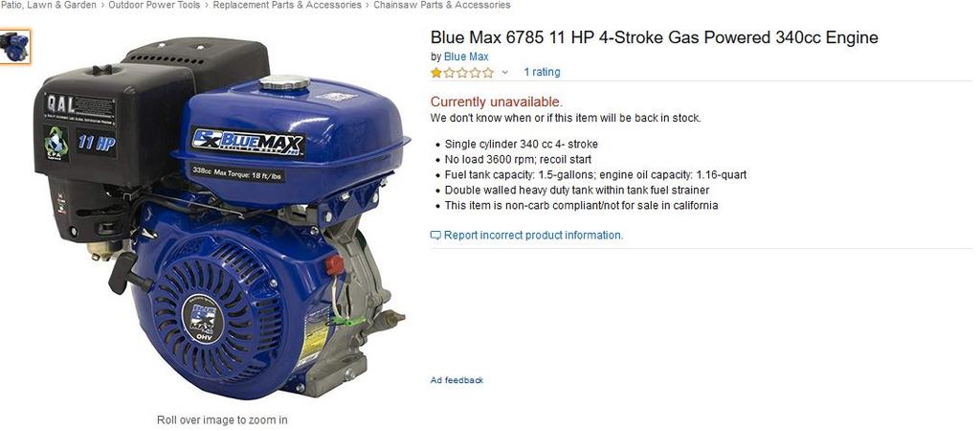The image size is (980, 431).
Task: Click the one-star rating icon
Action: click(436, 73)
